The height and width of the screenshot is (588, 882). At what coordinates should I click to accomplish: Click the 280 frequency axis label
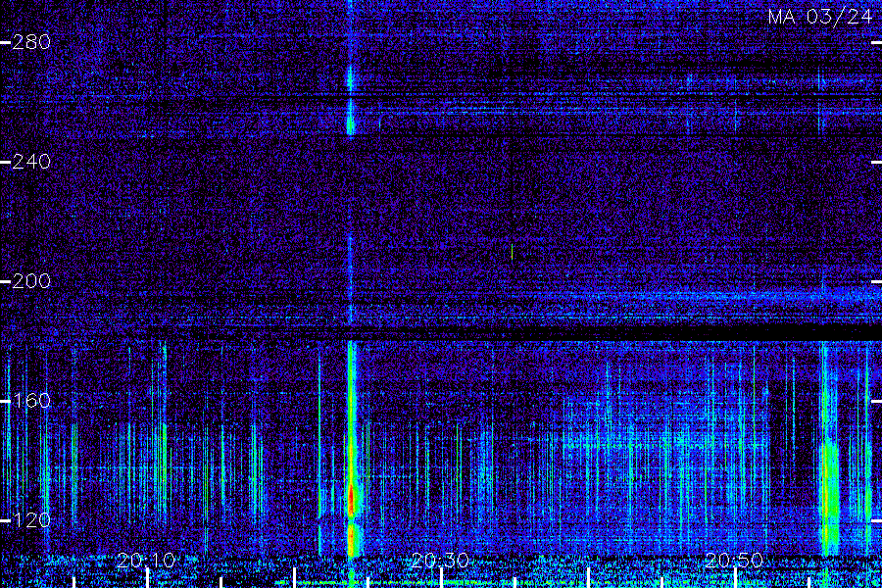tap(31, 42)
